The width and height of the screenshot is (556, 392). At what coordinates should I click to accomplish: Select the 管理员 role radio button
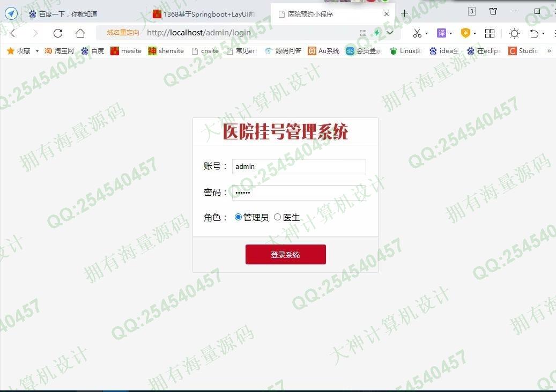238,217
